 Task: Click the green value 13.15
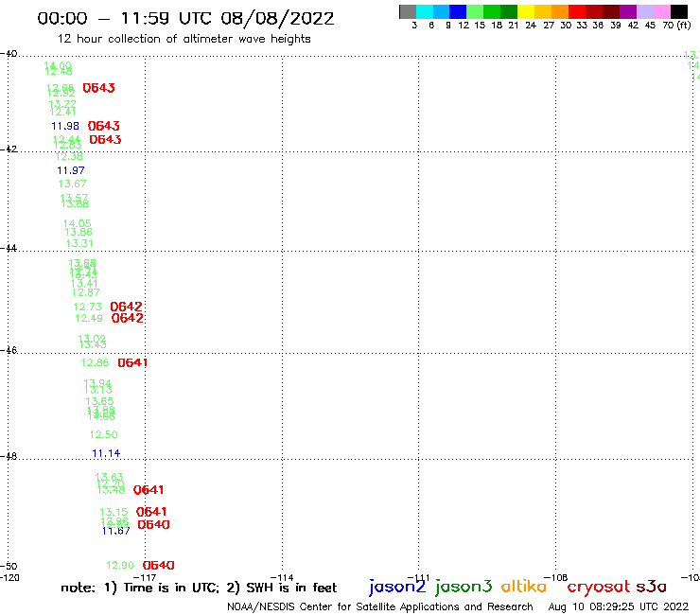(x=114, y=512)
